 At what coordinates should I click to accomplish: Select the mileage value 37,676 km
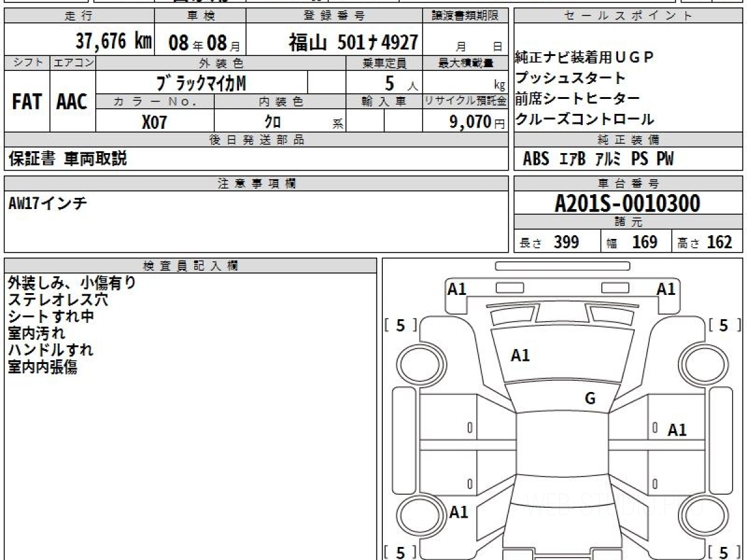tap(114, 42)
